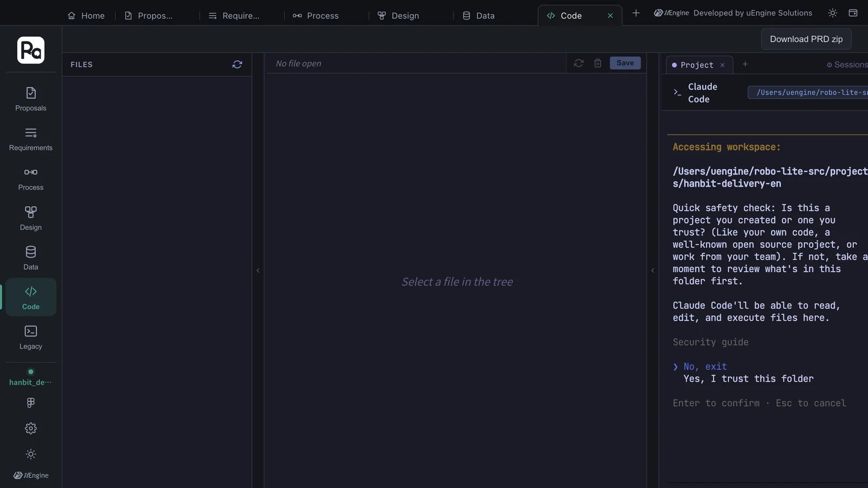Delete the file with trash icon
868x488 pixels.
[598, 63]
